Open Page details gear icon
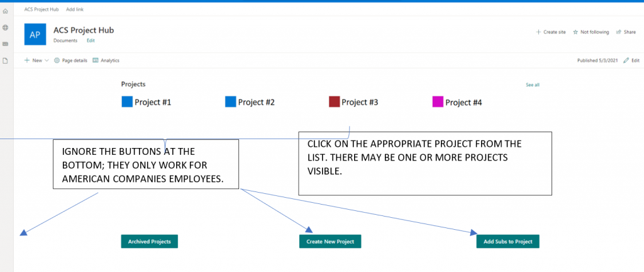The image size is (644, 272). [x=57, y=60]
